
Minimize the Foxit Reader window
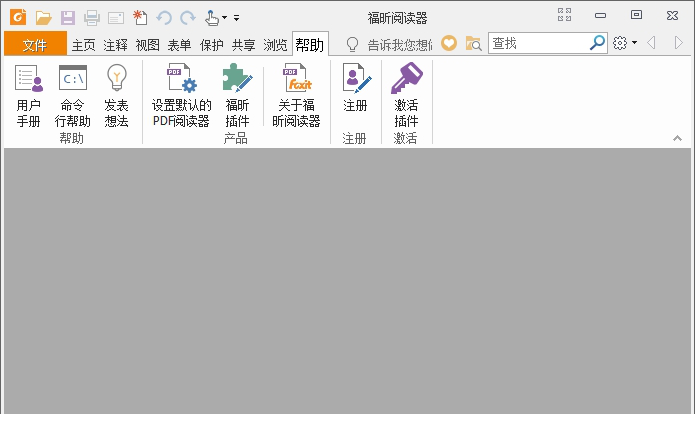coord(600,15)
